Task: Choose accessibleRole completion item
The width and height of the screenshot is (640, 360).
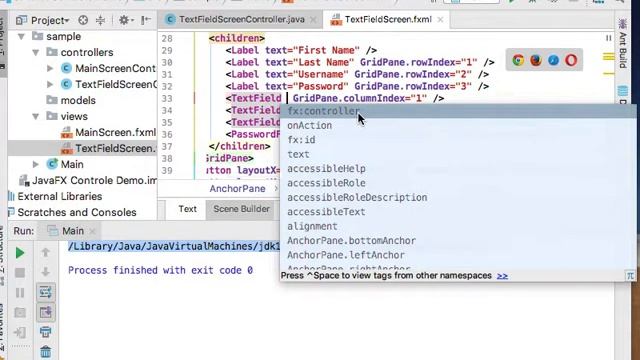Action: (458, 183)
